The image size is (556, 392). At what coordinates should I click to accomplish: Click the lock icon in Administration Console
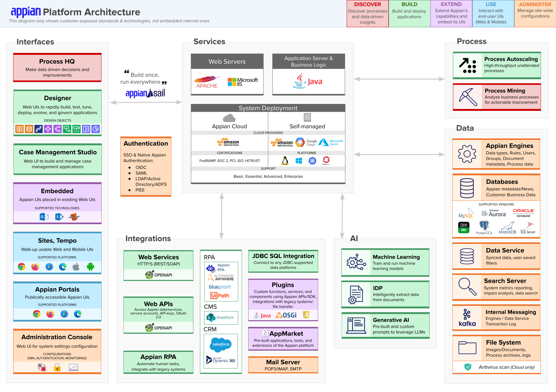(x=57, y=367)
